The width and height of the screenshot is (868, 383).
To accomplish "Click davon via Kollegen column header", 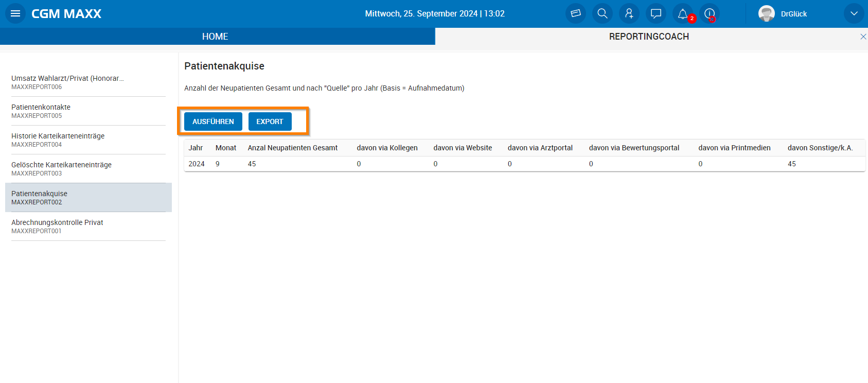I will click(x=387, y=148).
